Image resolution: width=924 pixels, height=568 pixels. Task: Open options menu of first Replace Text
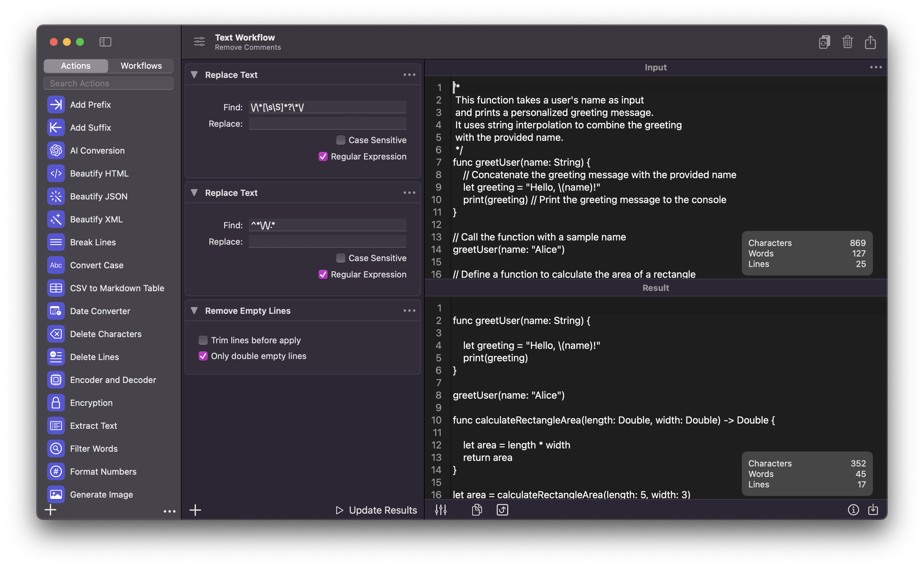409,75
